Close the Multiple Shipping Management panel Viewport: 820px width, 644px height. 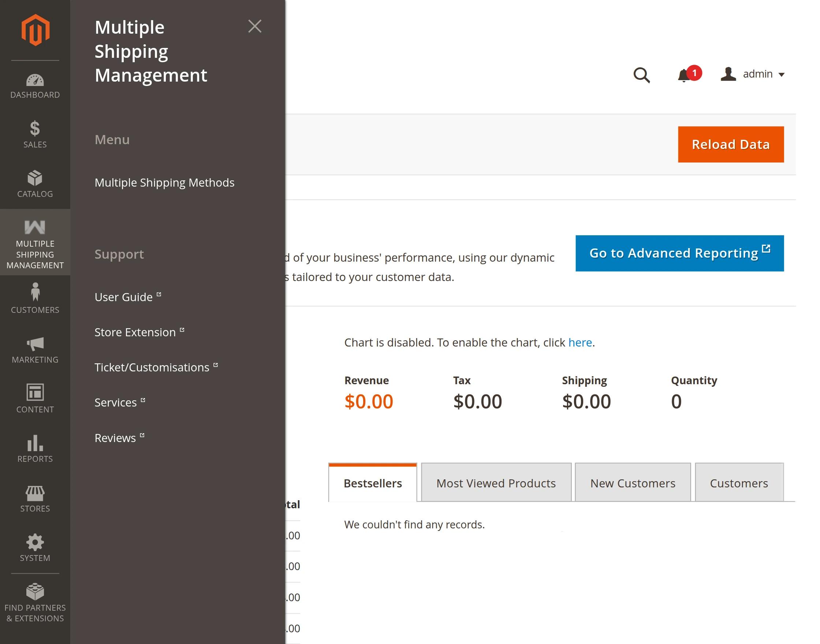[254, 26]
